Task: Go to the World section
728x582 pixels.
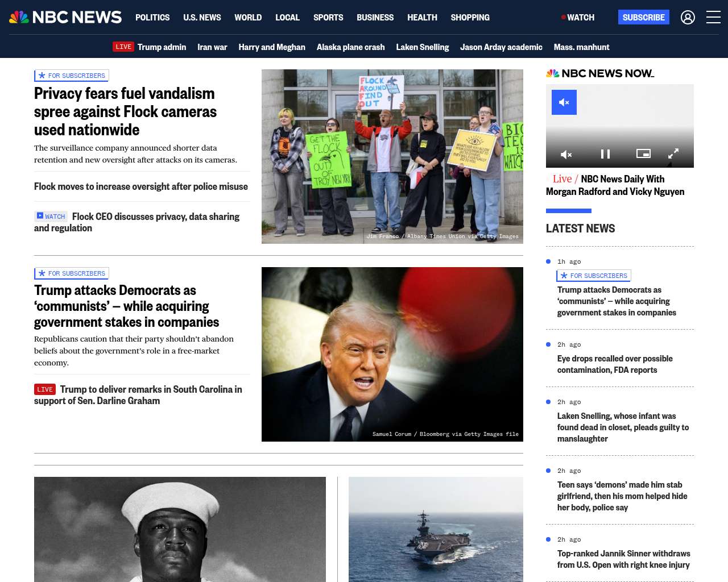Action: point(248,18)
